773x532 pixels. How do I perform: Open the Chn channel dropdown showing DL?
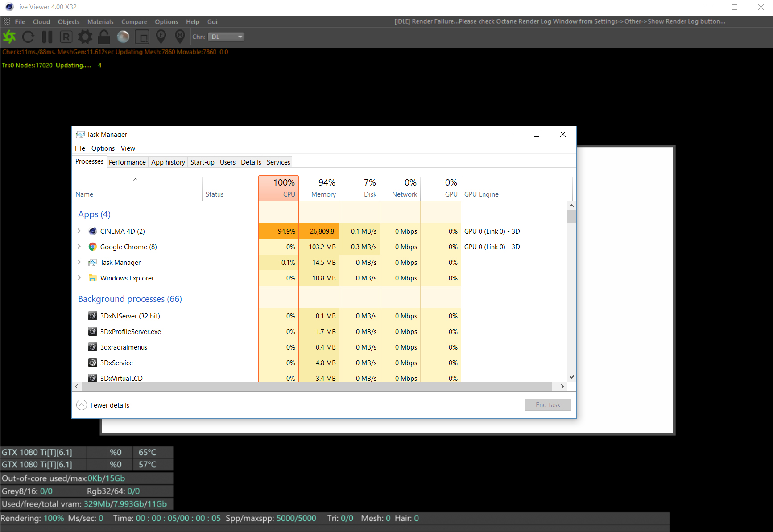227,37
